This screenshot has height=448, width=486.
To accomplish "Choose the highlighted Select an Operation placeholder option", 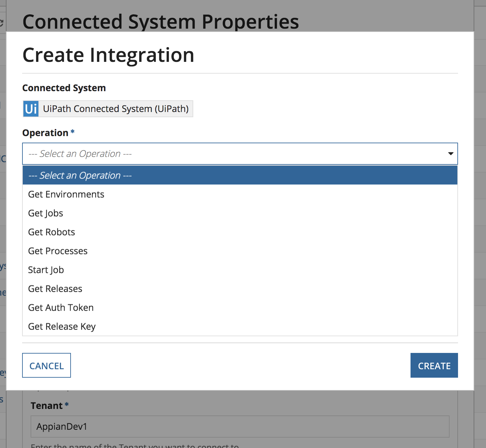I will [x=240, y=175].
